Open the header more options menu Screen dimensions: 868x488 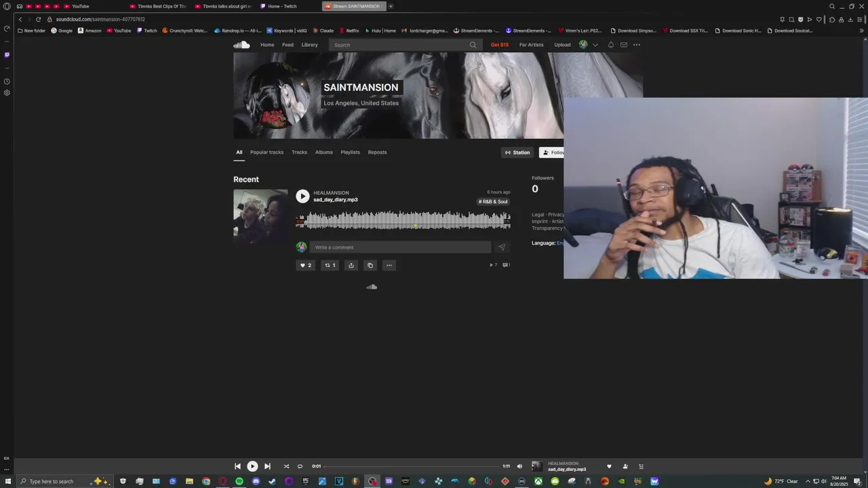(637, 45)
